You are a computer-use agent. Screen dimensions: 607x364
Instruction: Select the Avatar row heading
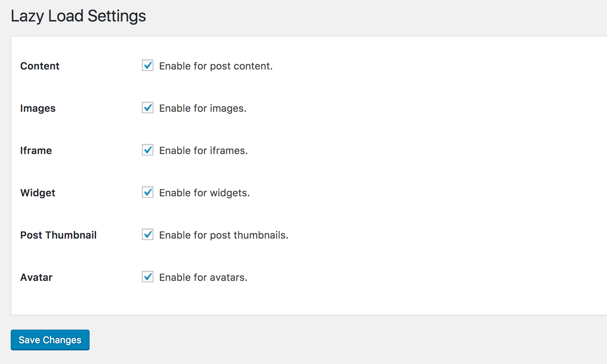point(36,277)
